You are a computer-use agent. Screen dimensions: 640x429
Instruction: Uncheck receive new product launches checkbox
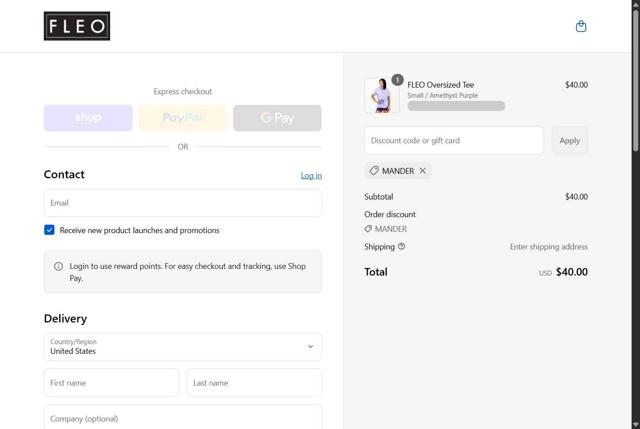(49, 230)
